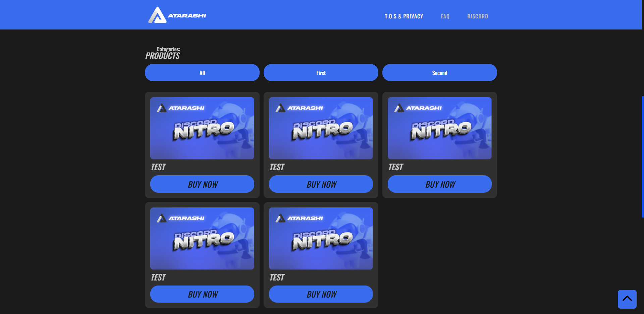The height and width of the screenshot is (314, 644).
Task: Open the FAQ navigation link
Action: pyautogui.click(x=445, y=16)
